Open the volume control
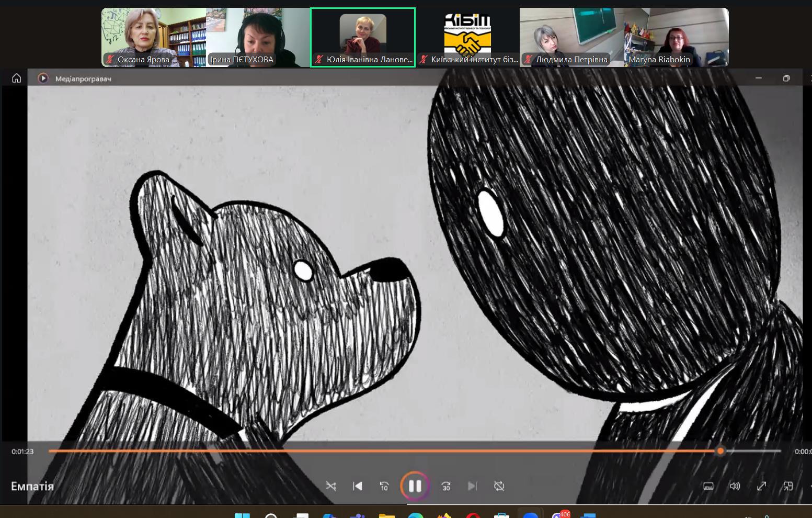The image size is (812, 518). click(x=735, y=486)
